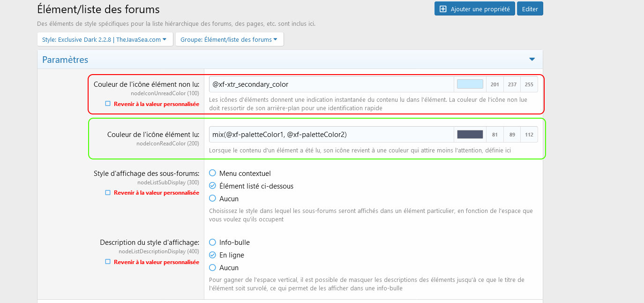The width and height of the screenshot is (644, 303).
Task: Click the dark slate read color swatch
Action: point(470,135)
